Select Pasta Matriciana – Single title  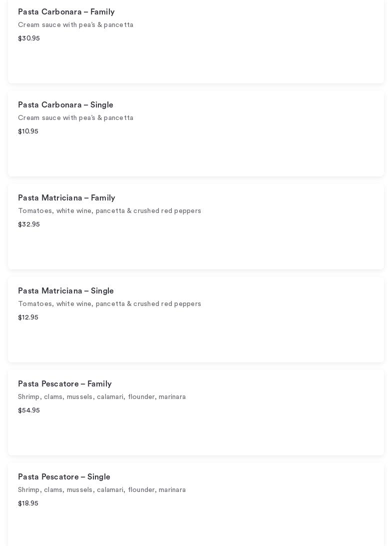(66, 291)
